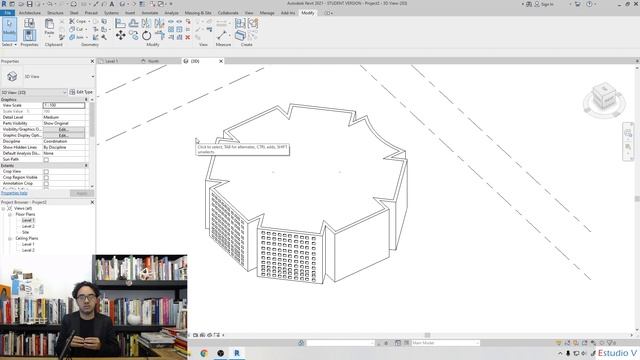Select the Modify tool in the ribbon
The height and width of the screenshot is (360, 640).
[9, 29]
